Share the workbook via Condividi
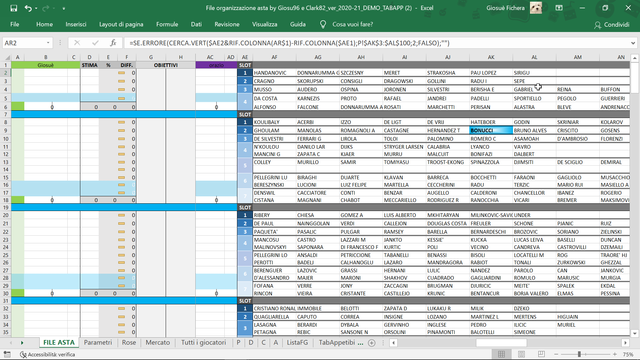640x360 pixels. pos(611,25)
